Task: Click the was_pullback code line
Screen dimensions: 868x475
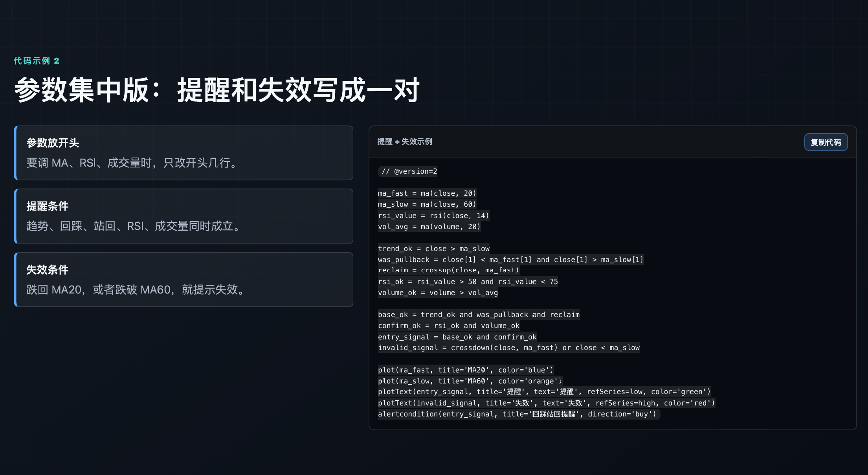Action: coord(511,260)
